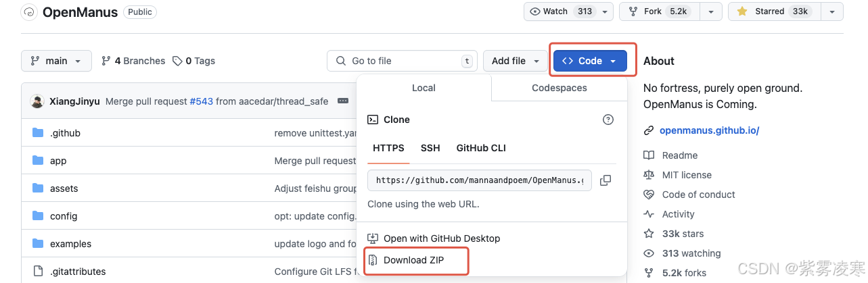Click the Activity pulse icon
868x283 pixels.
(649, 214)
